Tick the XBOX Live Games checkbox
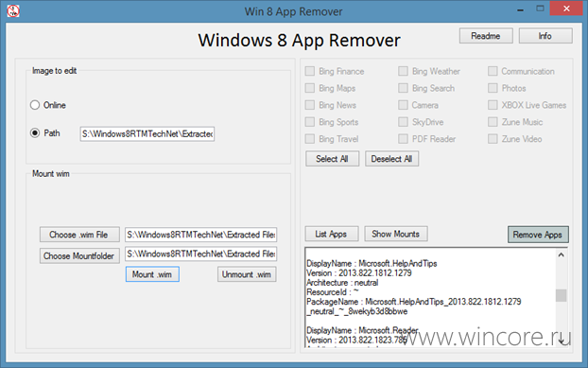Image resolution: width=588 pixels, height=368 pixels. pos(493,105)
